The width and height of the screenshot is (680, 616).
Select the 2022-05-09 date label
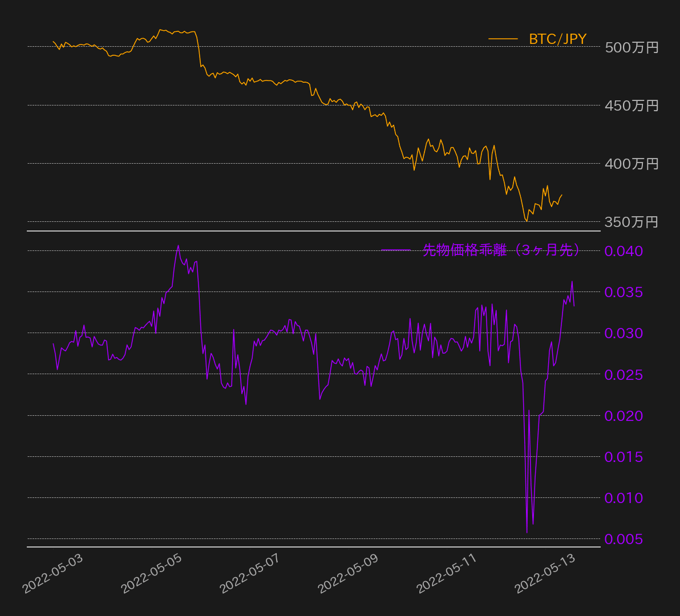coord(349,573)
